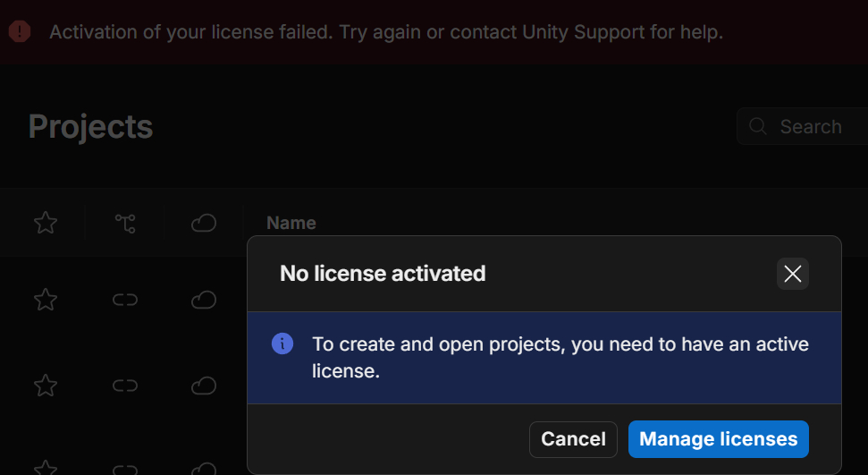Open Manage licenses
This screenshot has height=475, width=868.
pyautogui.click(x=718, y=439)
